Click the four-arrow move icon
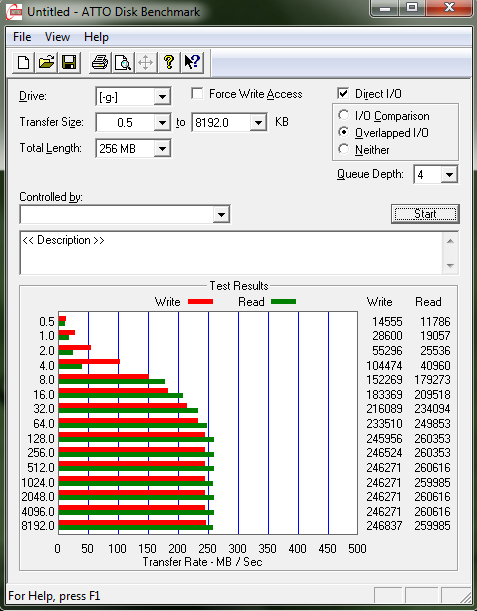 [x=146, y=62]
